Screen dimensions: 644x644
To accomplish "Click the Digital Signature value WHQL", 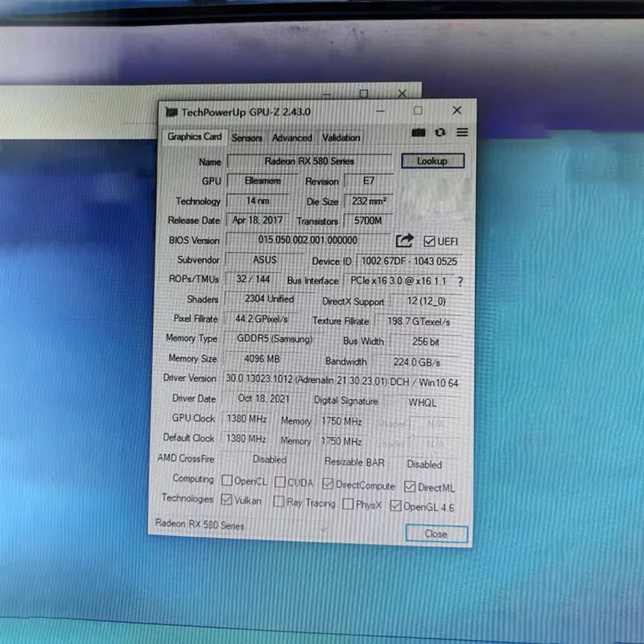I will point(422,403).
